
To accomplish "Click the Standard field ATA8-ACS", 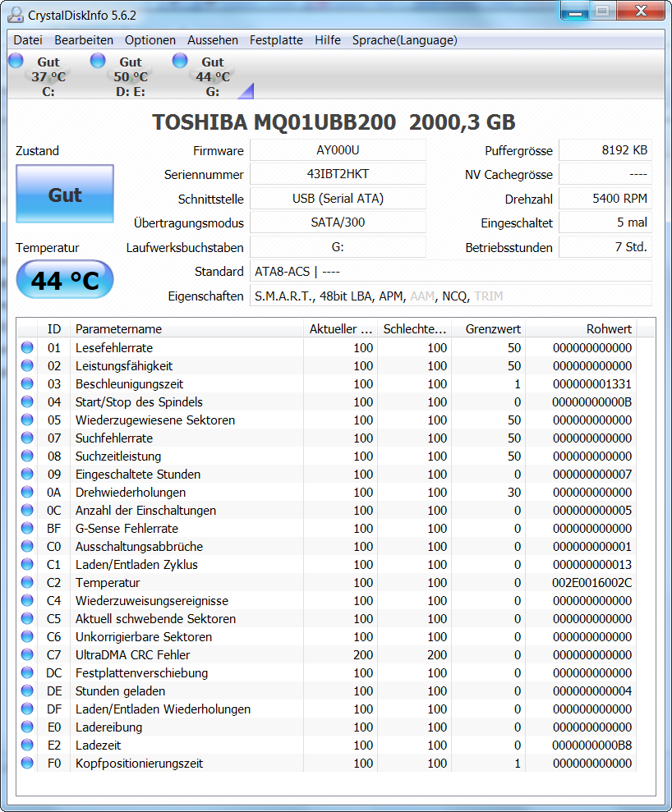I will 451,272.
